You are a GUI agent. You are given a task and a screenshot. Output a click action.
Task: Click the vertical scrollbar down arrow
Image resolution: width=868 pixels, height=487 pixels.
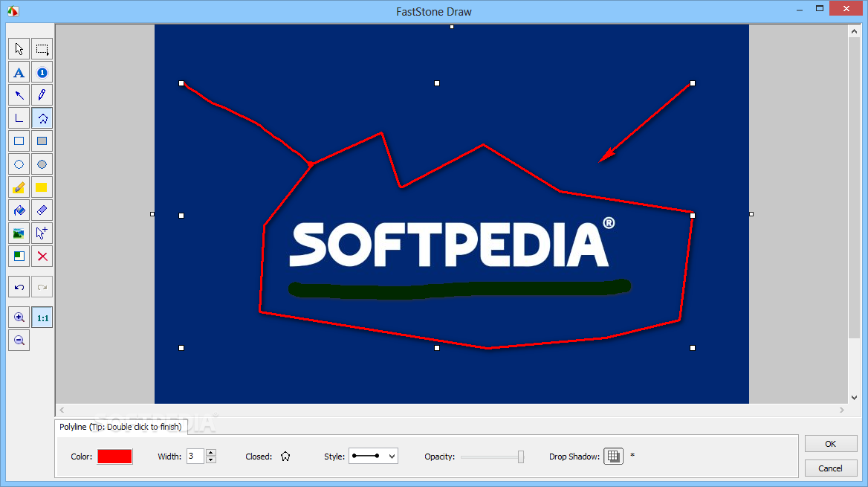854,397
